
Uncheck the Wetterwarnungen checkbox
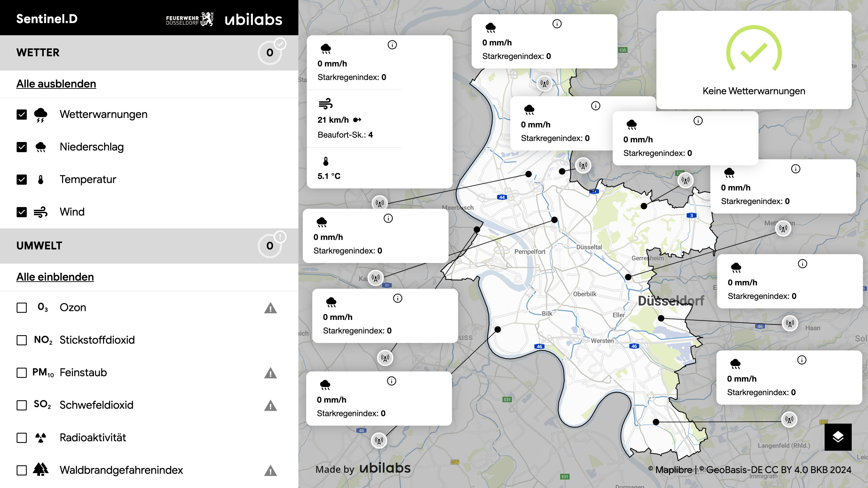tap(22, 115)
